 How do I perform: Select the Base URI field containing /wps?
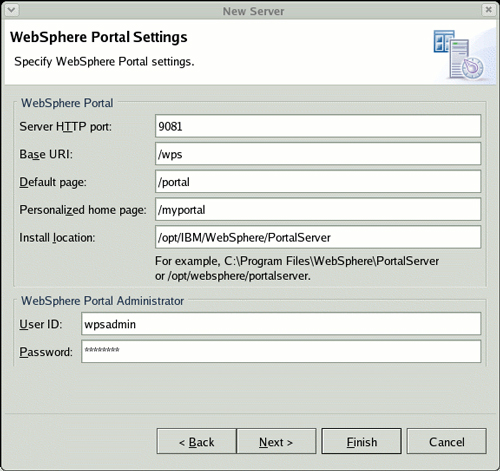click(318, 154)
